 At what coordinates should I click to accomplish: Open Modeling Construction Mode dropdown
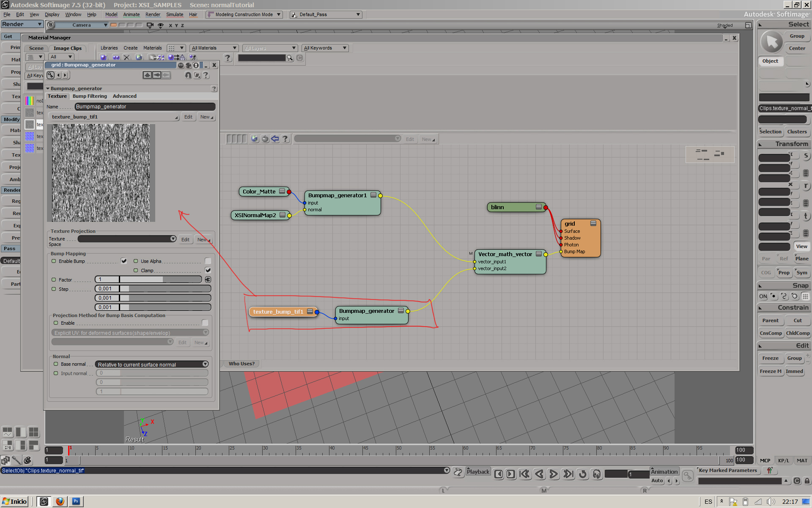click(244, 14)
